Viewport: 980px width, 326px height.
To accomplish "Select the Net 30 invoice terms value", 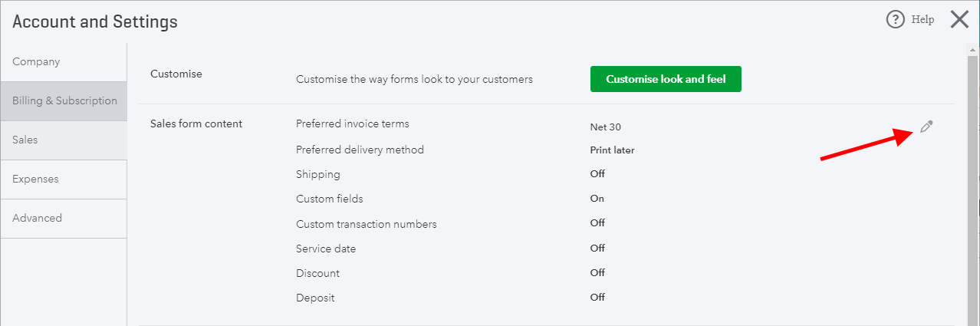I will [606, 127].
